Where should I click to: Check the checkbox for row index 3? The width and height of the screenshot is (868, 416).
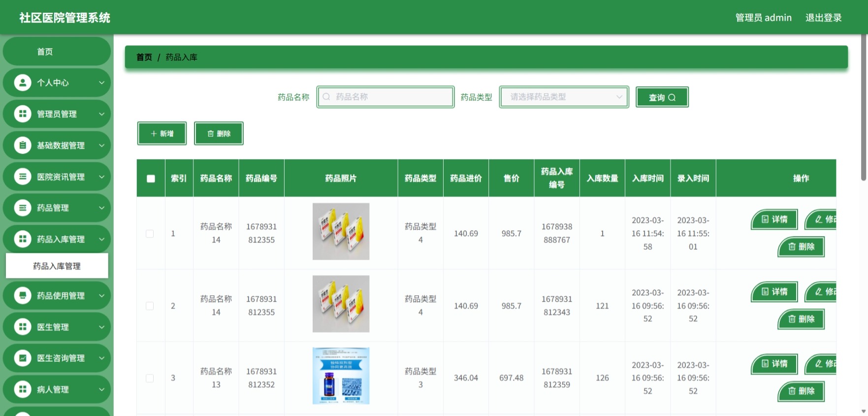coord(150,378)
